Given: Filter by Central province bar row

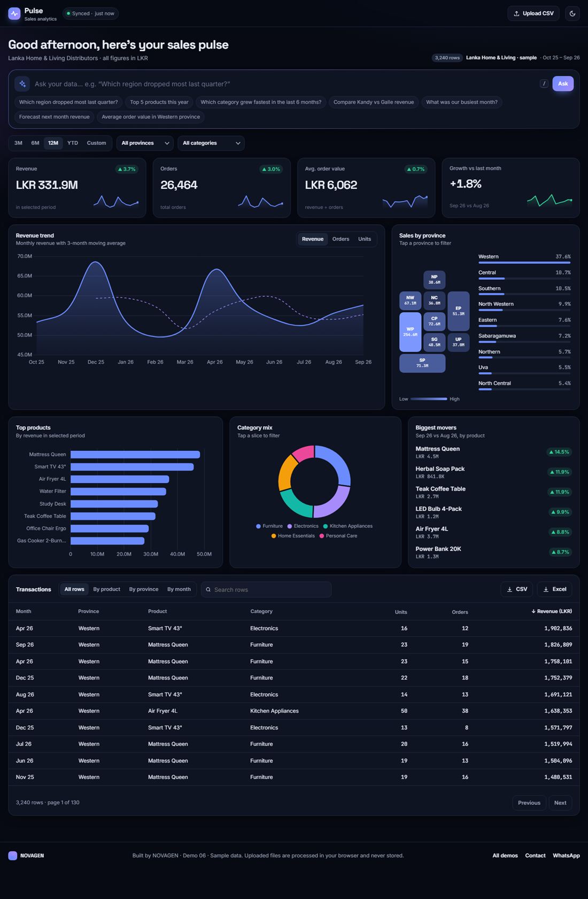Looking at the screenshot, I should click(524, 274).
